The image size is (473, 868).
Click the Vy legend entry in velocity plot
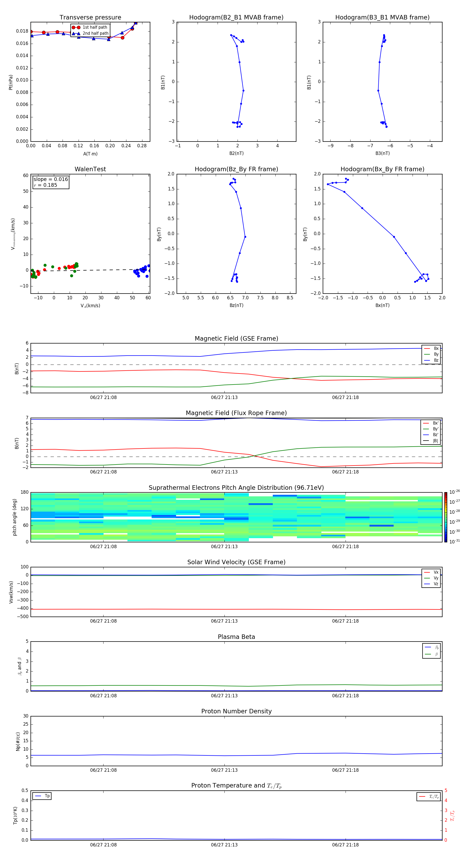click(431, 578)
